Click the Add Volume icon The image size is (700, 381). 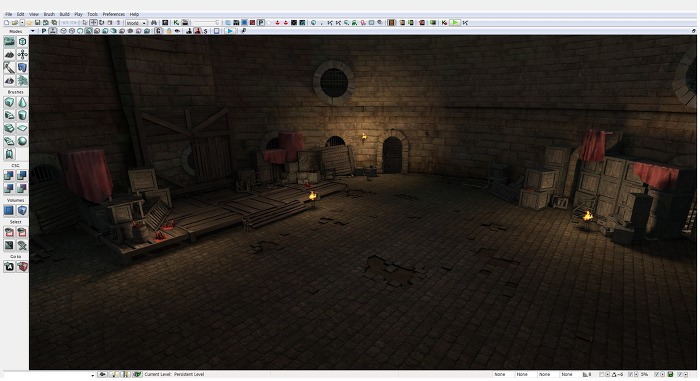tap(22, 210)
